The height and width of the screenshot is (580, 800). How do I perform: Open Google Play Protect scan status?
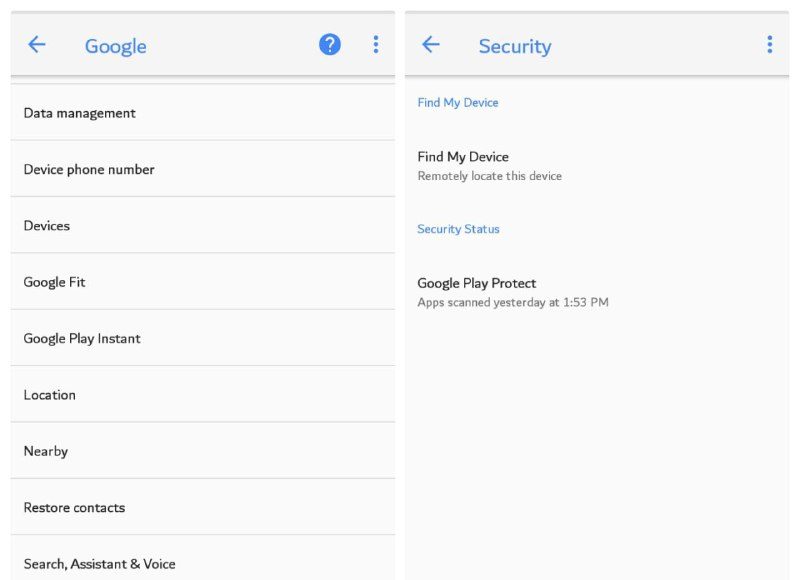tap(597, 292)
